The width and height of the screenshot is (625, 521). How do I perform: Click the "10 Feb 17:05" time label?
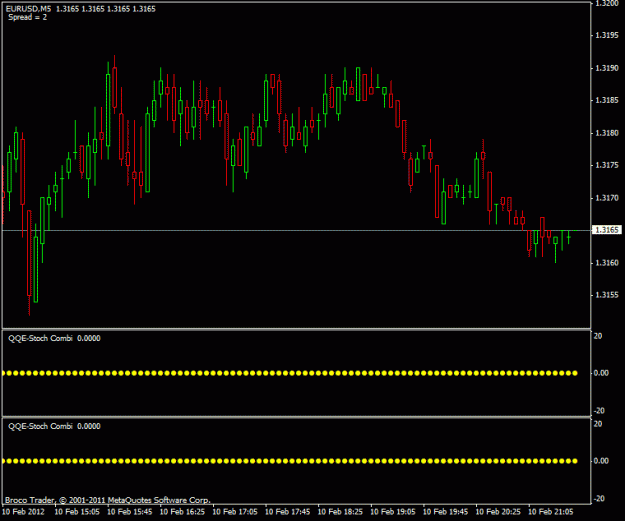[x=235, y=511]
